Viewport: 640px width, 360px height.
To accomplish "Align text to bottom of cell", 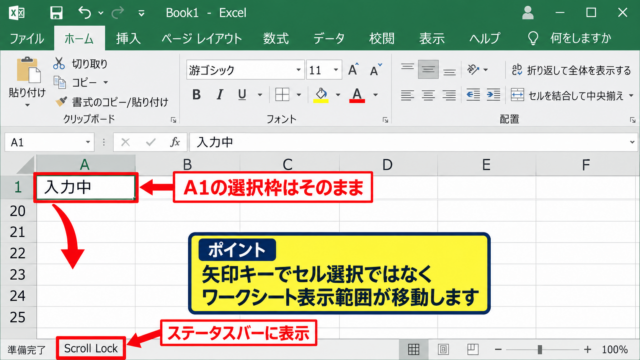I will (x=450, y=70).
